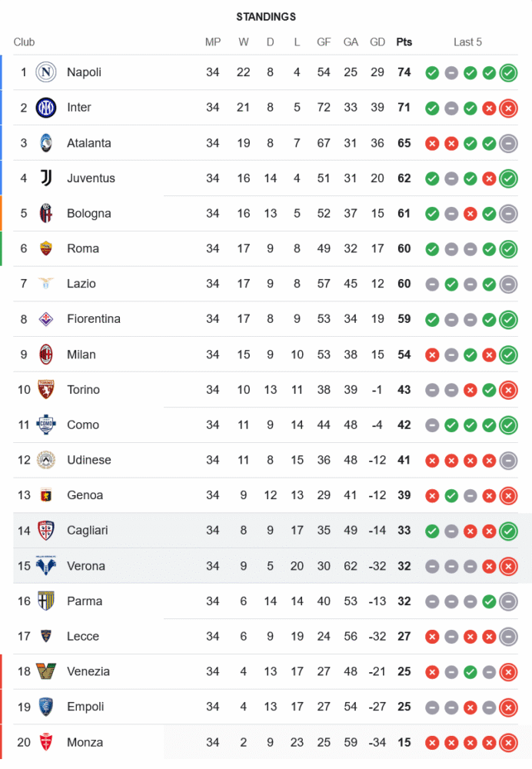
Task: Open the Fiorentina team link
Action: (x=93, y=319)
